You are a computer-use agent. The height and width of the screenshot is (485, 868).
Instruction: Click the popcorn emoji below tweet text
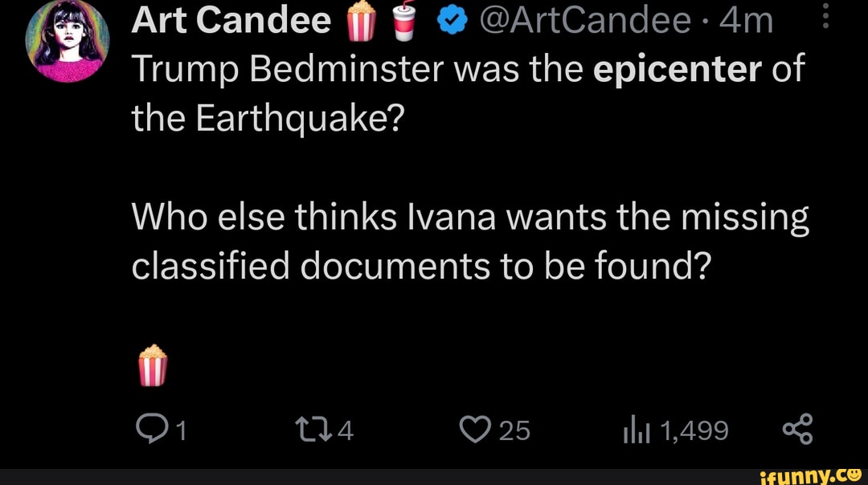(153, 365)
